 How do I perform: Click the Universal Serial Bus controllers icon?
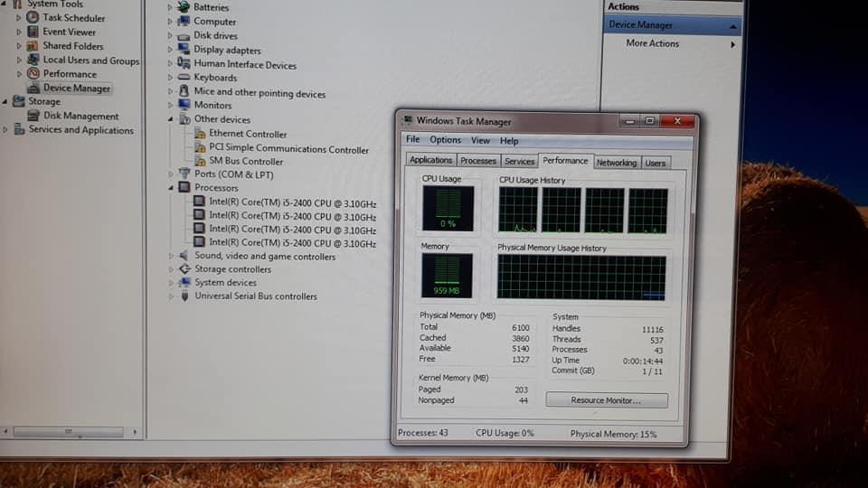tap(184, 296)
